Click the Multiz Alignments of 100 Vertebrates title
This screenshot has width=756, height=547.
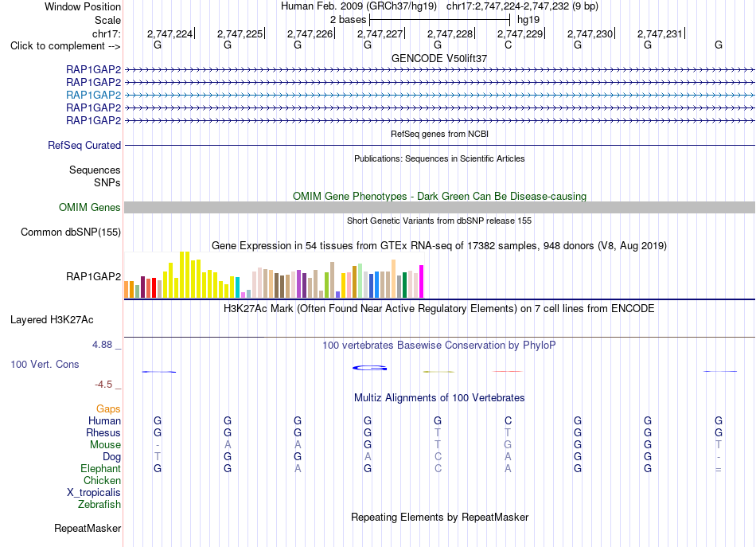click(439, 398)
